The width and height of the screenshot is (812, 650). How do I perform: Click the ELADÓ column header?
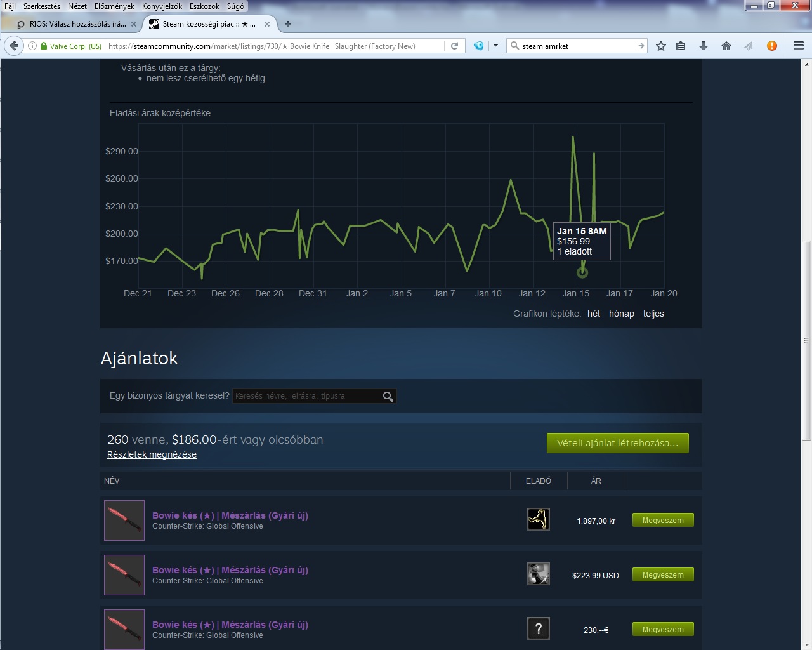(539, 481)
